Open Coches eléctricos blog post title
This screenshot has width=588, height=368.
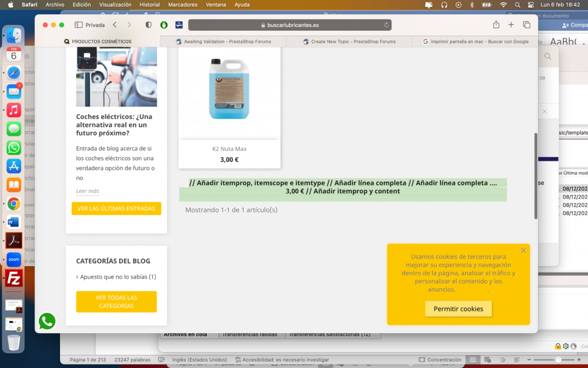(114, 125)
